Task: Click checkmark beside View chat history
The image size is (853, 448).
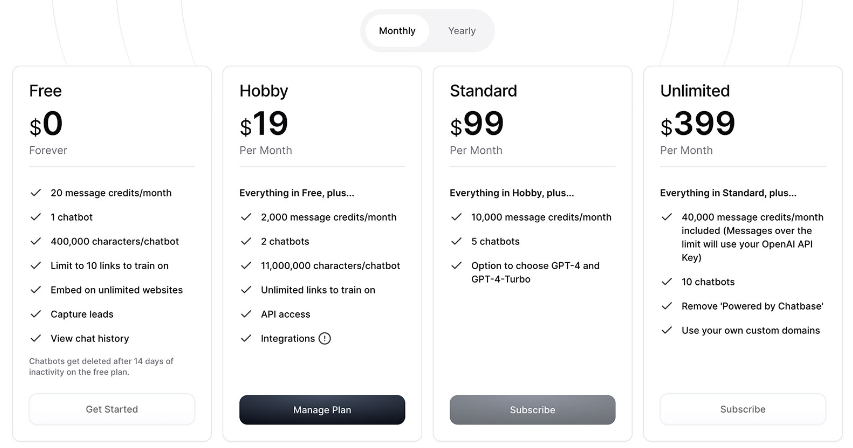Action: click(x=36, y=338)
